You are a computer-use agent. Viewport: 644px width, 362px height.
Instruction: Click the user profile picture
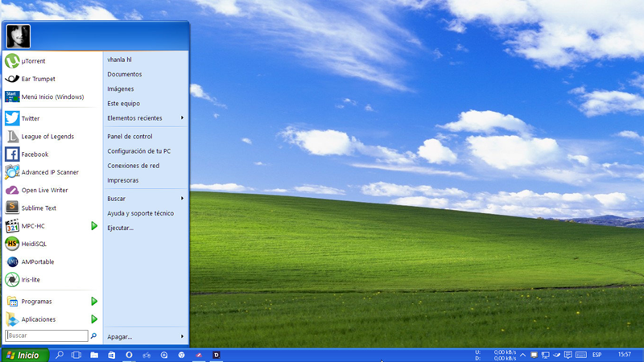coord(18,36)
